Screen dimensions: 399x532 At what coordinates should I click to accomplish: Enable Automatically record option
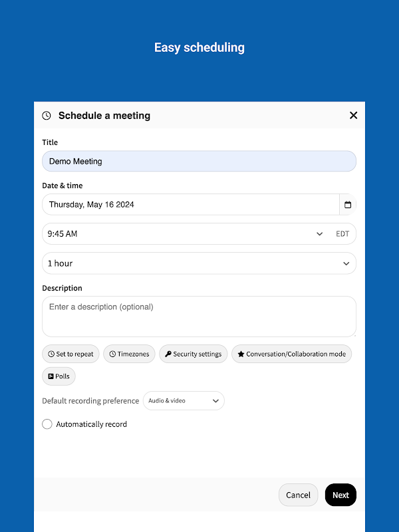tap(47, 424)
